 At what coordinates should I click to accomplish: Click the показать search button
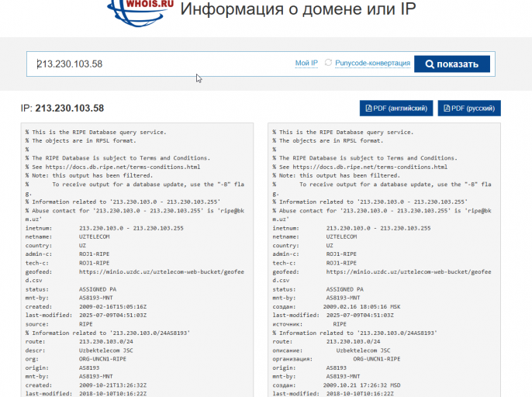click(x=452, y=64)
